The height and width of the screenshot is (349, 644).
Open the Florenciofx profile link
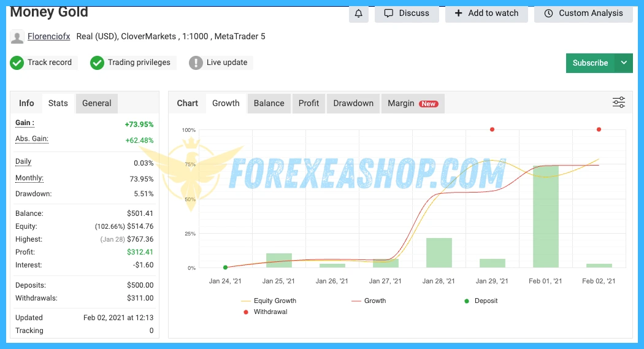tap(49, 37)
